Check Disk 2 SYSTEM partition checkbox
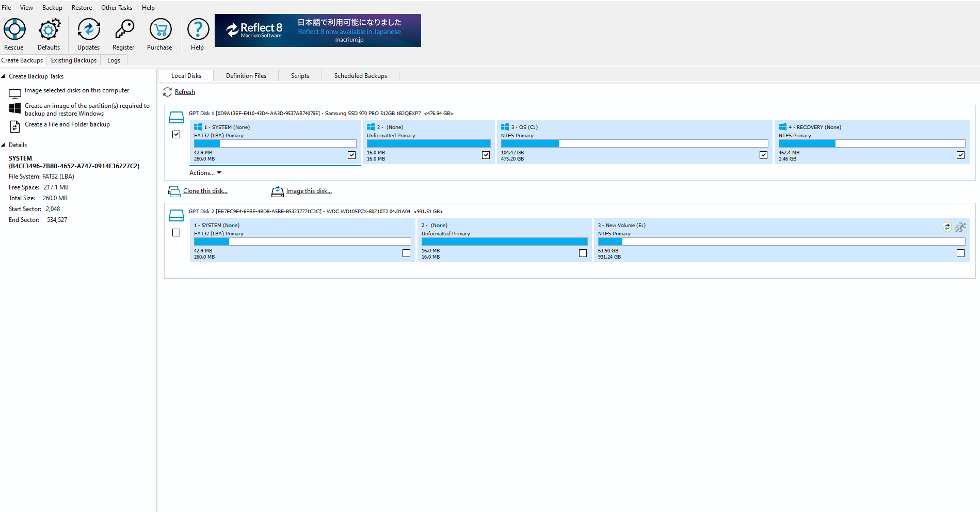This screenshot has height=512, width=980. tap(407, 253)
